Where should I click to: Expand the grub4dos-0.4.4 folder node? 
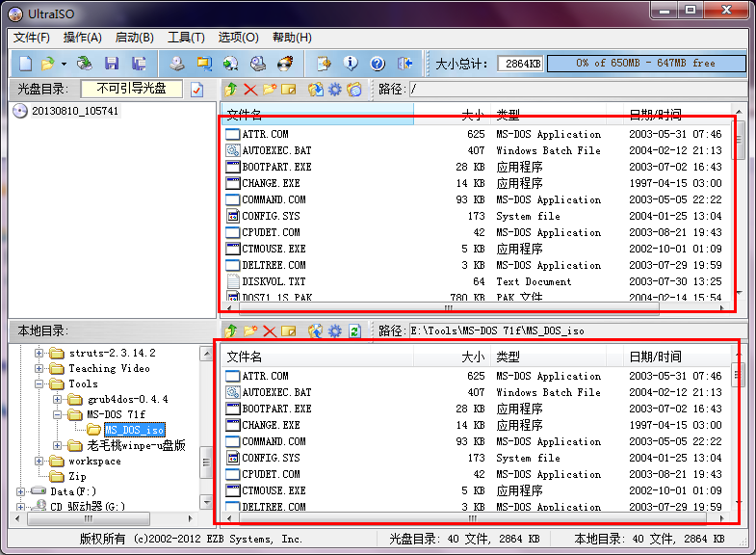click(58, 399)
